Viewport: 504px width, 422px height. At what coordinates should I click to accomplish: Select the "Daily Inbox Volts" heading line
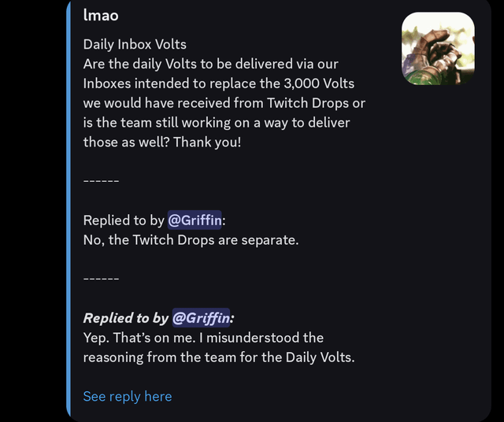pyautogui.click(x=135, y=44)
